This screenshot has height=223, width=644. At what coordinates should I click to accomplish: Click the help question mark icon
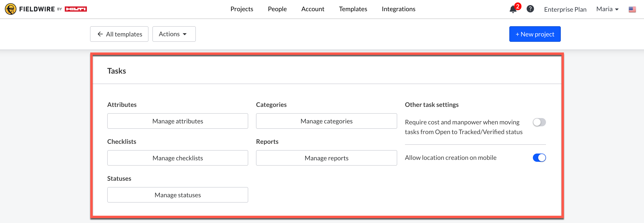click(x=530, y=9)
